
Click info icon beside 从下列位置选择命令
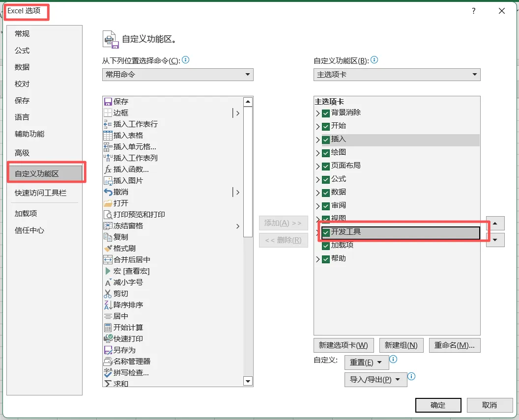[186, 60]
